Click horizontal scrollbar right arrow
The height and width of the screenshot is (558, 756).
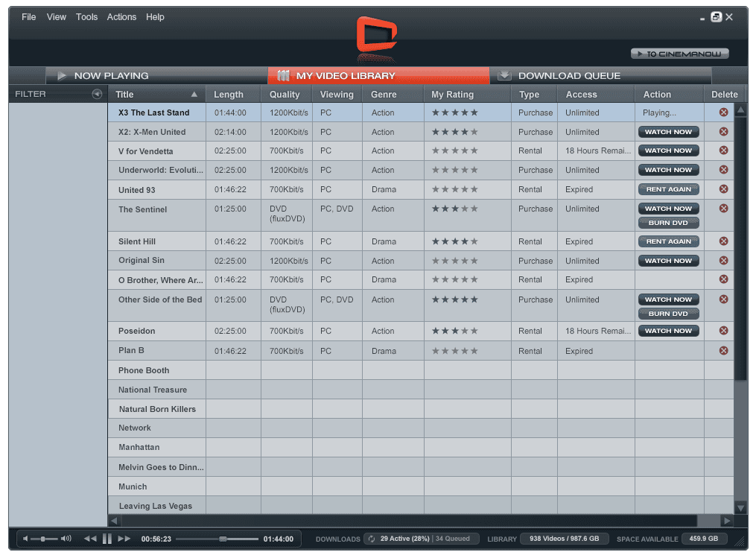[x=727, y=521]
